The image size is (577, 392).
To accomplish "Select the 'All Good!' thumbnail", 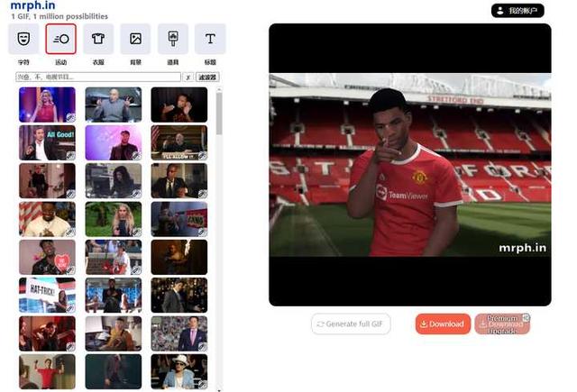I will (x=47, y=142).
